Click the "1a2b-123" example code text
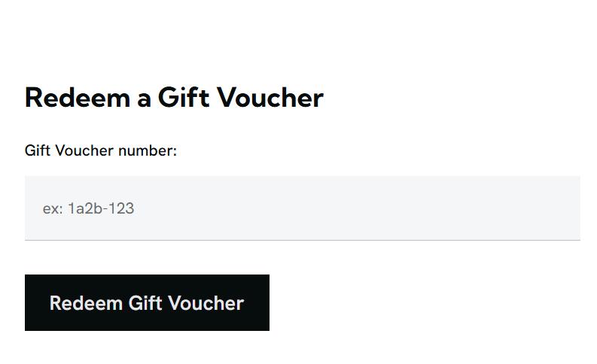This screenshot has height=364, width=597. point(101,208)
